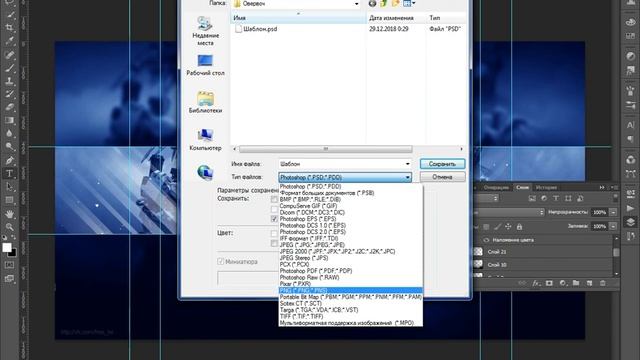Select the Eyedropper tool

[x=9, y=41]
